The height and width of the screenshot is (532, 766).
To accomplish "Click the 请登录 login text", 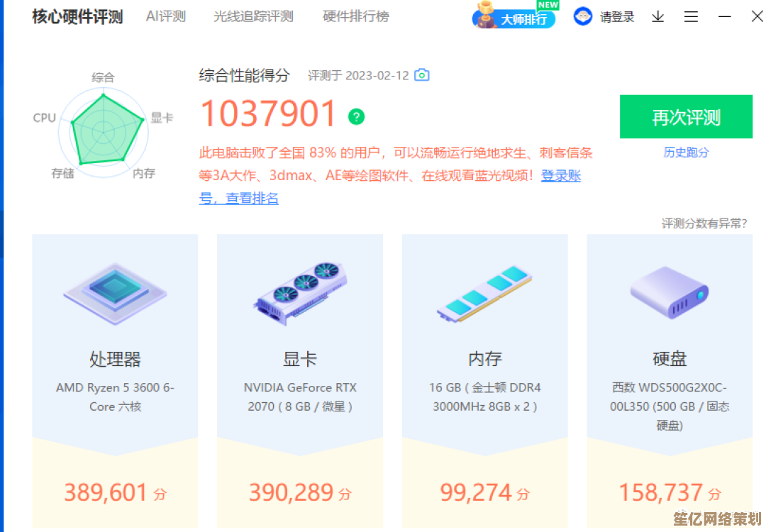I will [x=617, y=17].
